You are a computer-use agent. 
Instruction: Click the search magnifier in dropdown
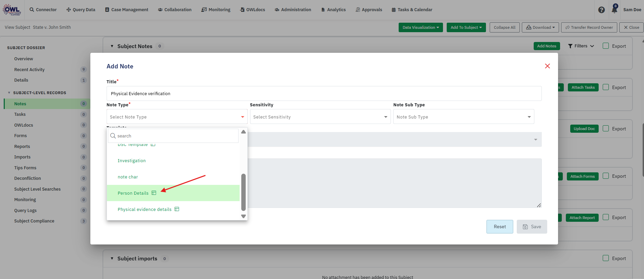click(x=113, y=135)
